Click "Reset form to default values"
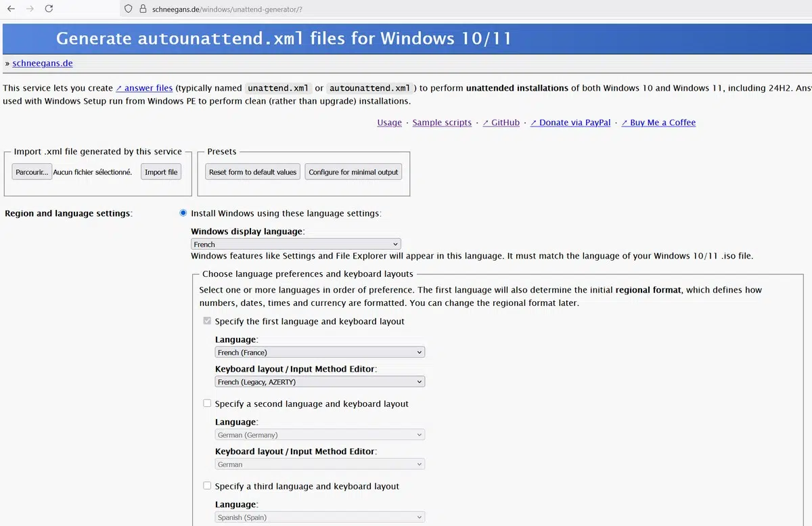The image size is (812, 526). 252,171
